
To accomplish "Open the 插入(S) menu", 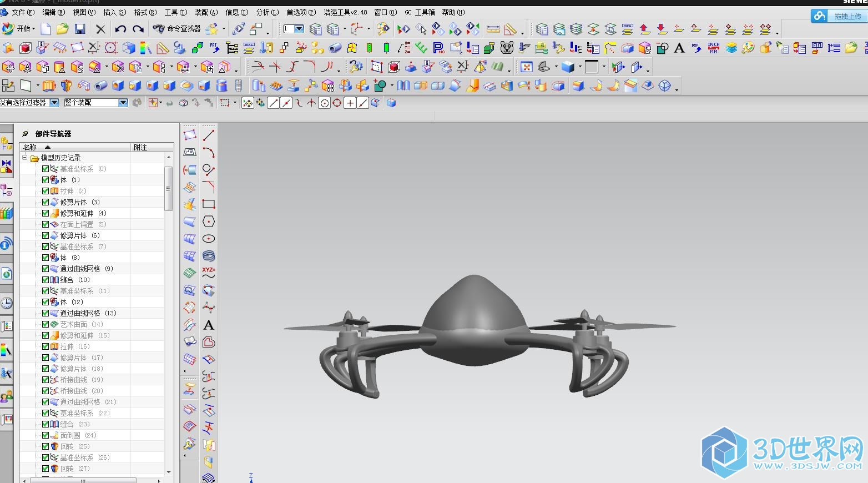I will pos(114,12).
